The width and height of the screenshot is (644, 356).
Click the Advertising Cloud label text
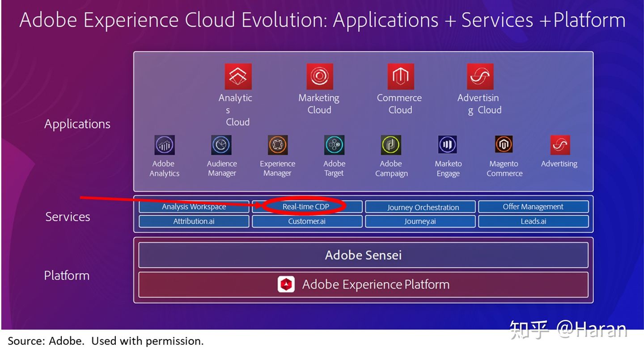tap(479, 104)
